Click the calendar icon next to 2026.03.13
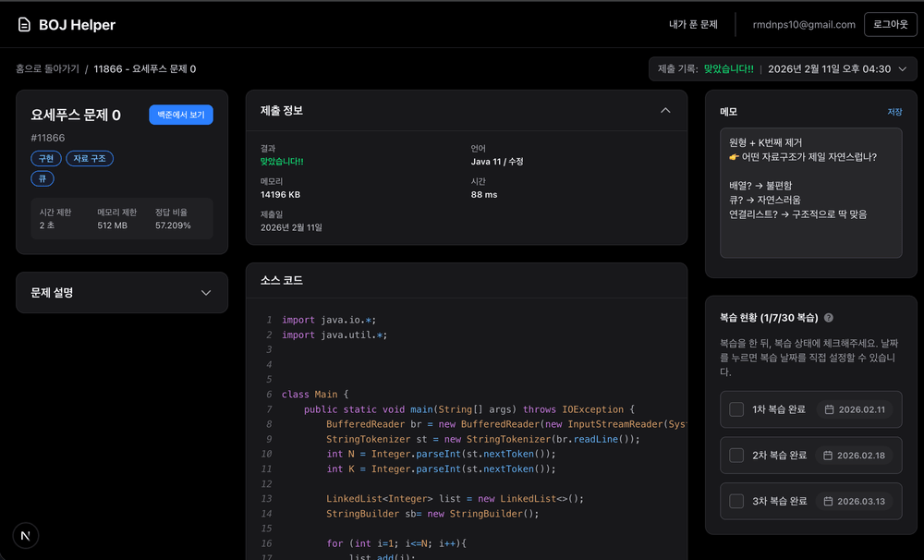Viewport: 924px width, 560px height. click(x=828, y=501)
